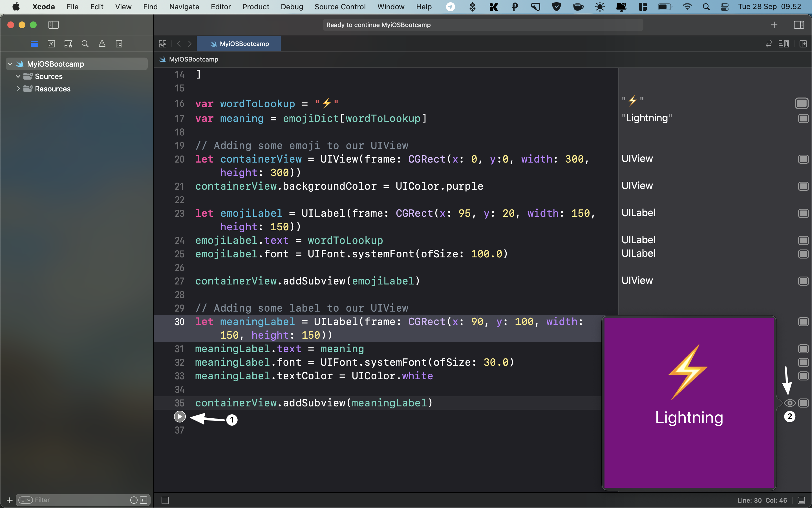Toggle result view for line 20 UIView
The width and height of the screenshot is (812, 508).
tap(803, 159)
